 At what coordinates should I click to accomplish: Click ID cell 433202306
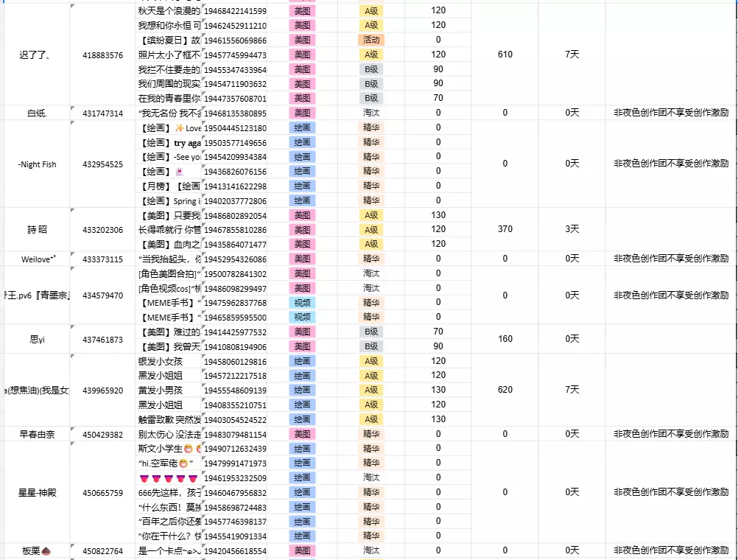tap(102, 230)
